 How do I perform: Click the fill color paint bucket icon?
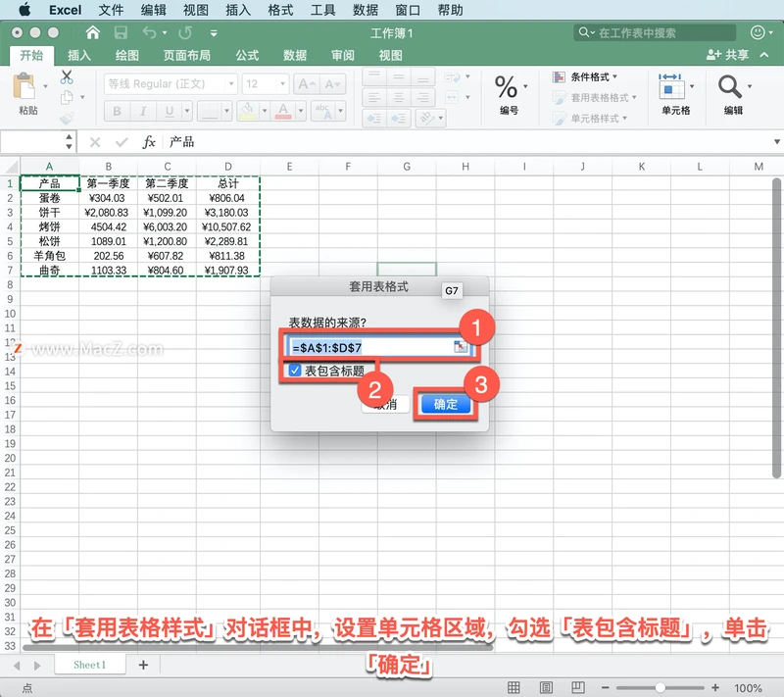(247, 111)
